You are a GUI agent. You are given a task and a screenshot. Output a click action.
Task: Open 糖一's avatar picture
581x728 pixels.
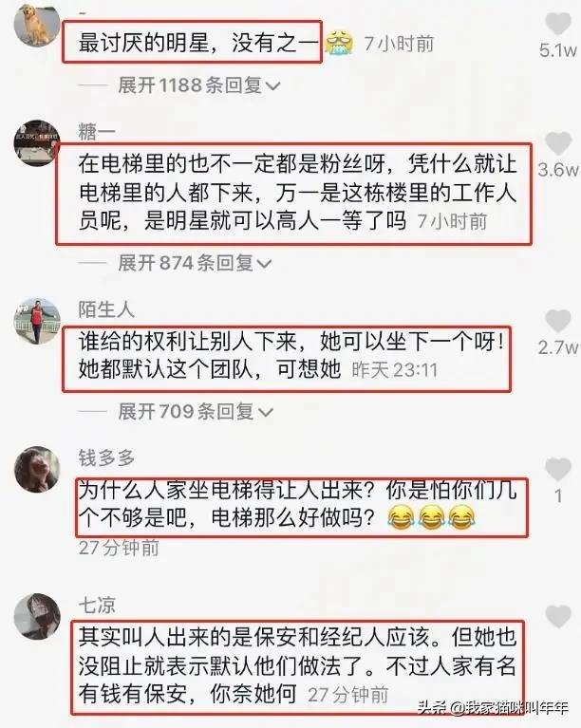pyautogui.click(x=37, y=143)
